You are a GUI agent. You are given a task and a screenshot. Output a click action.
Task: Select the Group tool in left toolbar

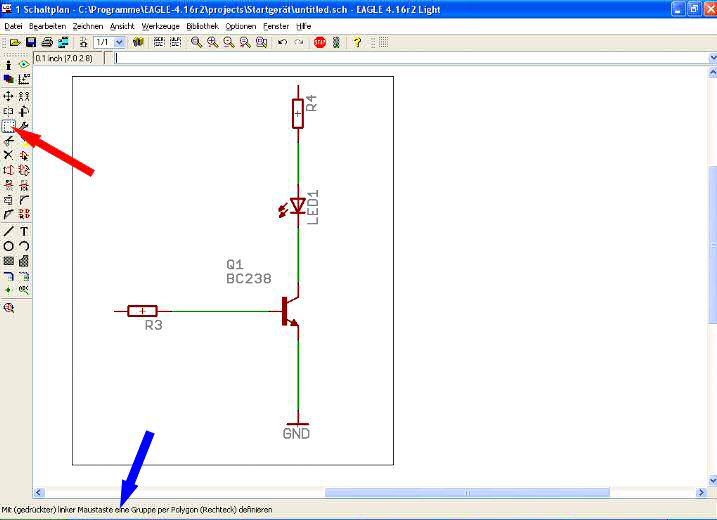pos(8,126)
